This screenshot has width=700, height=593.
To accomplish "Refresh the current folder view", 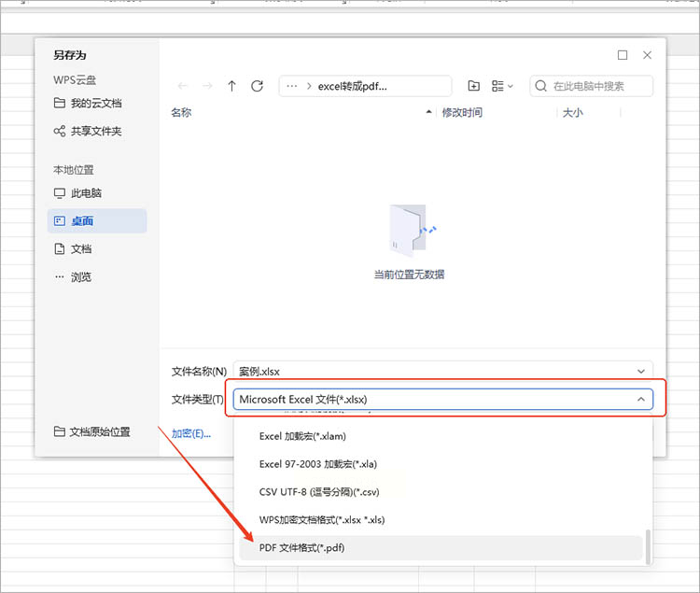I will (x=258, y=86).
